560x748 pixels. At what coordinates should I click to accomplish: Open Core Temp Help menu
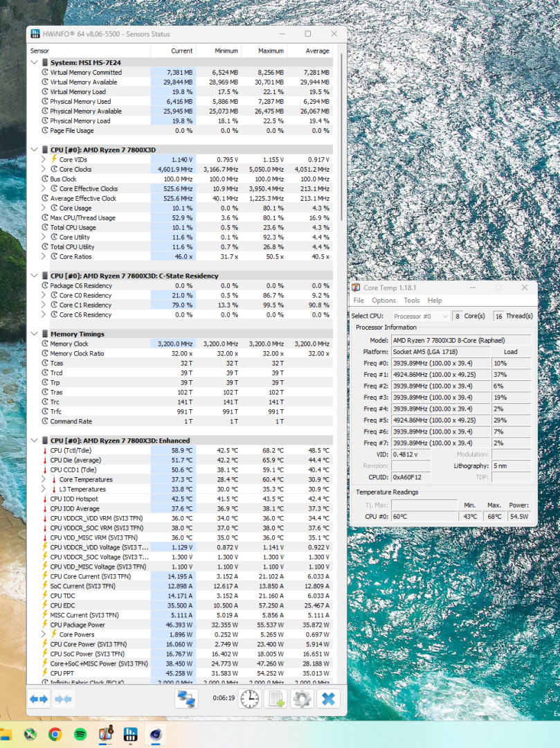pyautogui.click(x=434, y=300)
